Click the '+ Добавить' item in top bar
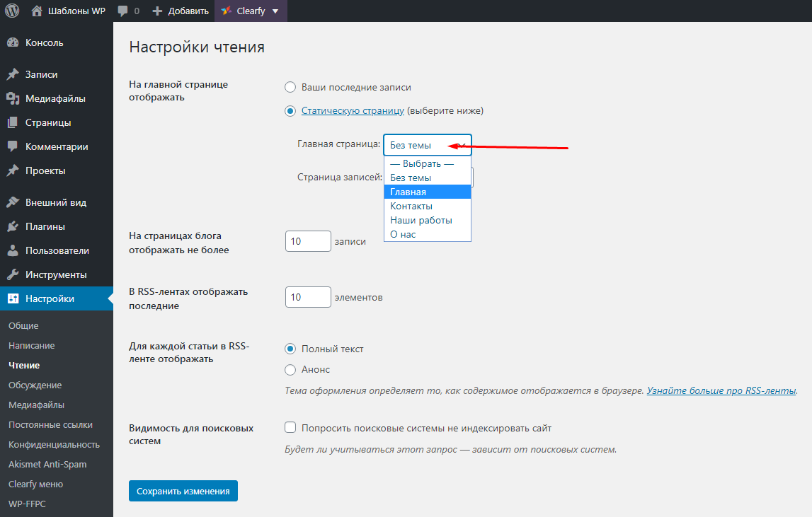The width and height of the screenshot is (812, 517). [x=181, y=11]
